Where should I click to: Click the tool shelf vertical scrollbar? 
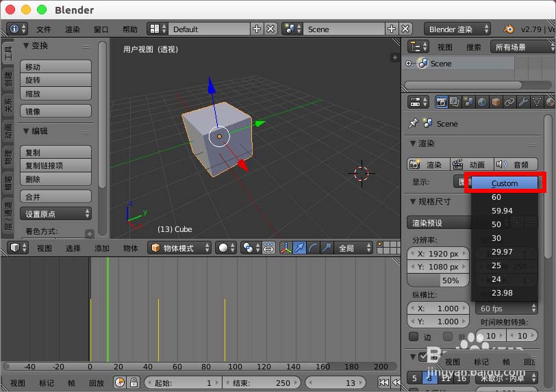point(102,115)
